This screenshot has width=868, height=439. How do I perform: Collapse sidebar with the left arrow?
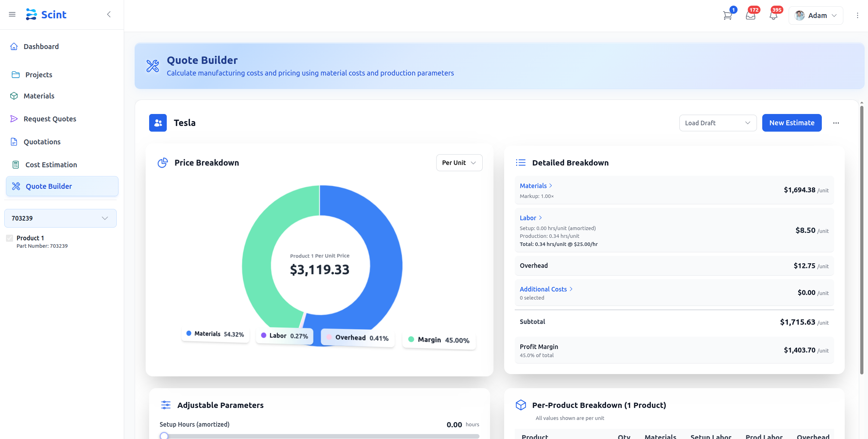109,14
